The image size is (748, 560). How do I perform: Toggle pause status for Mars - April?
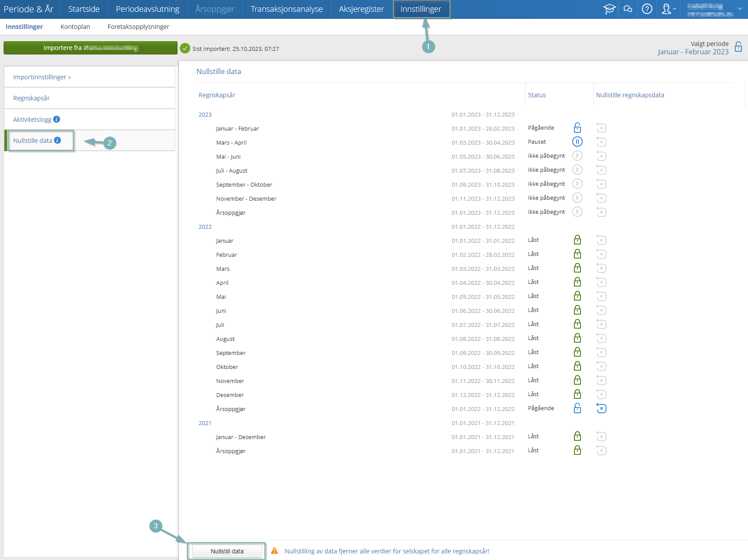tap(577, 142)
